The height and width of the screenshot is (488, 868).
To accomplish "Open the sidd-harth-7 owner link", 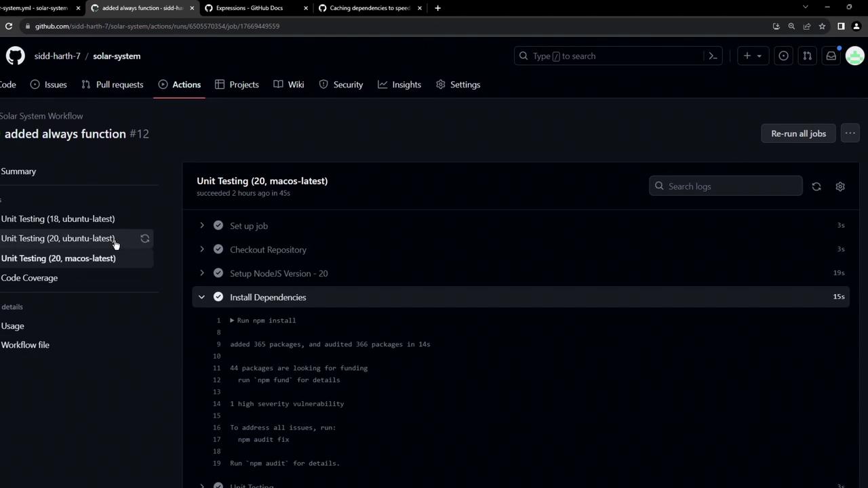I will click(x=58, y=56).
